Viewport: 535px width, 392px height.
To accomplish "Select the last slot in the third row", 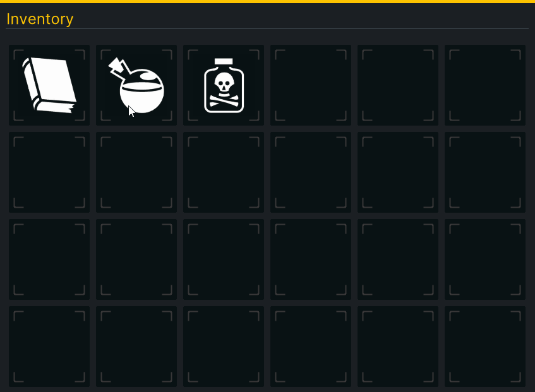I will (485, 259).
